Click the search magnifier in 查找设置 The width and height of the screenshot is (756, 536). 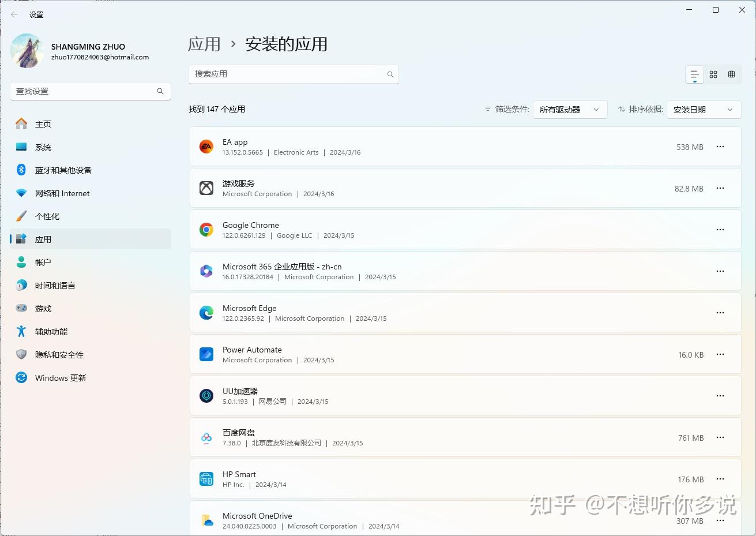[160, 91]
